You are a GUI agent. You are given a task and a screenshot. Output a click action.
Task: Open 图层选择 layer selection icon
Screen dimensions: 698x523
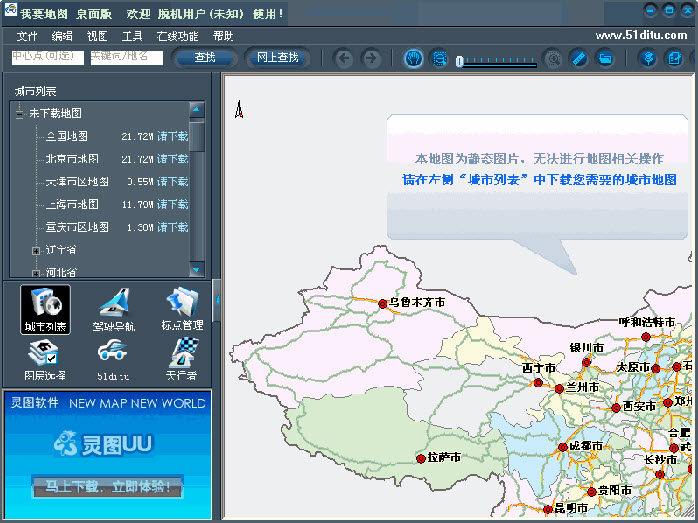45,358
